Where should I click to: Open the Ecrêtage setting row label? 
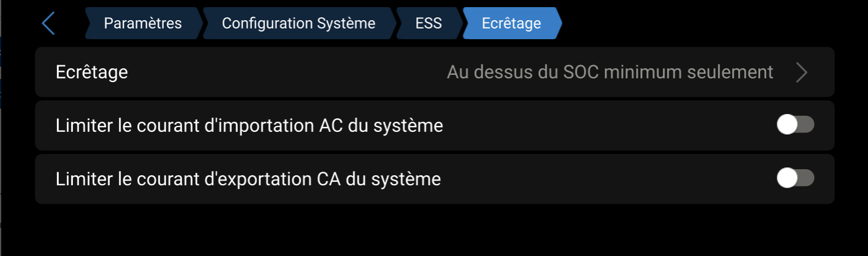(x=92, y=72)
